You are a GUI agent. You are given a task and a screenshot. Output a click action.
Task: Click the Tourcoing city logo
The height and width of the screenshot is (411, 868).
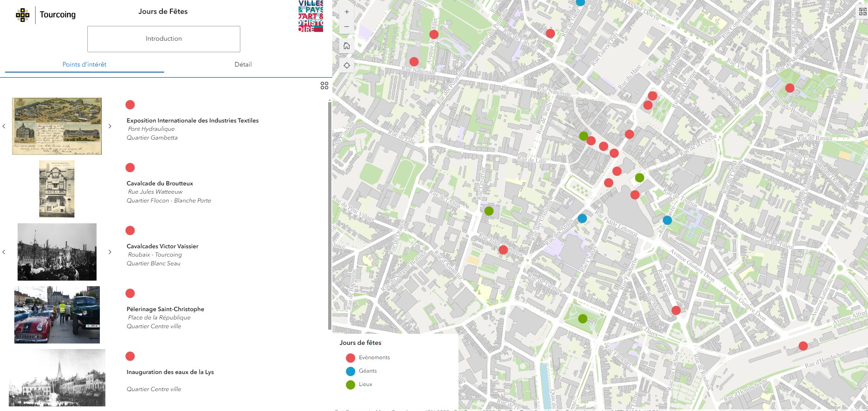(46, 15)
